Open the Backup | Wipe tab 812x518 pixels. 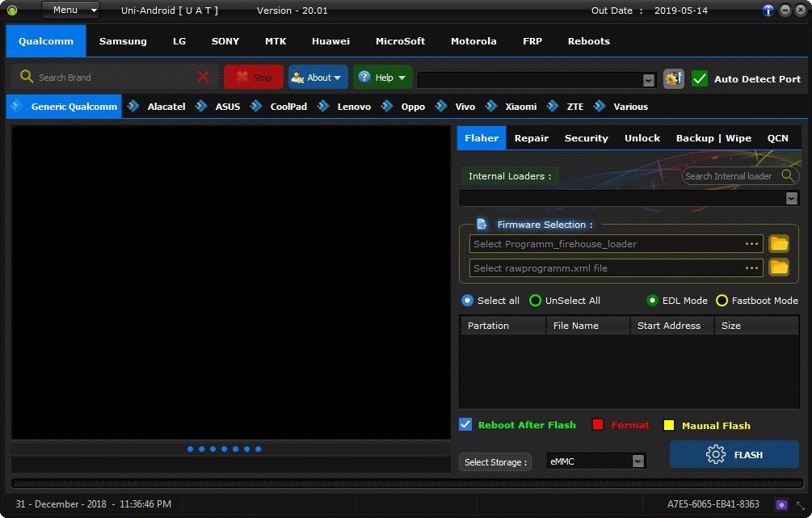[x=713, y=138]
